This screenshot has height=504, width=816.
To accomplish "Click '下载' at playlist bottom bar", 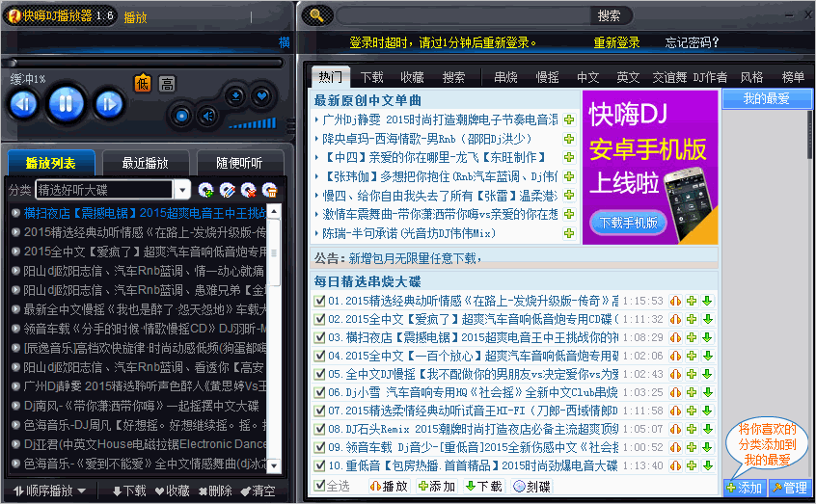I will pos(129,491).
